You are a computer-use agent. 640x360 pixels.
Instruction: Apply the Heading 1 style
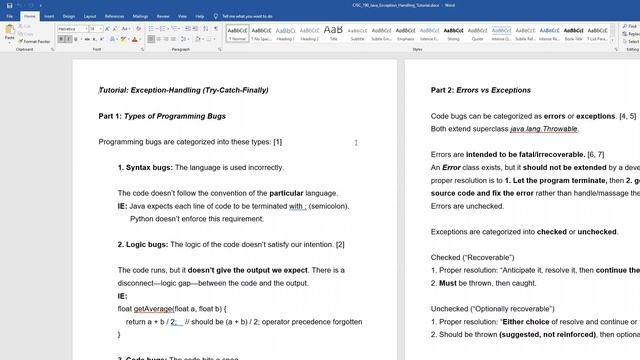[285, 33]
